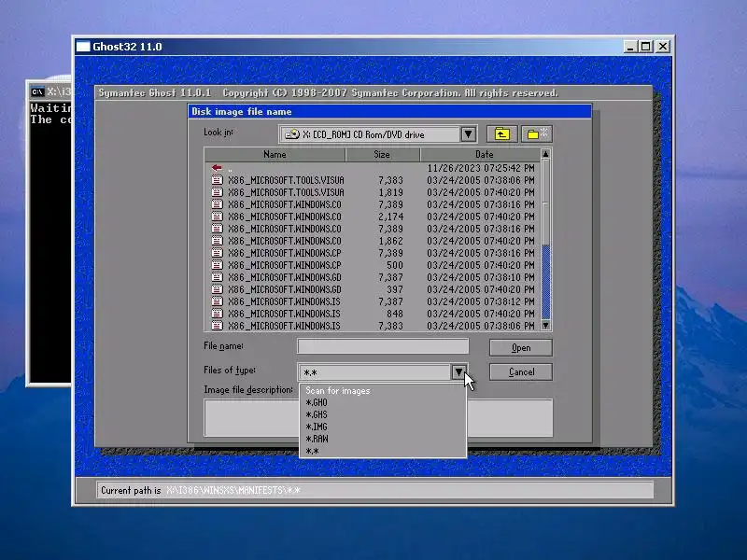
Task: Click file icon of WINDOWS.CO sized 1,862
Action: (217, 241)
